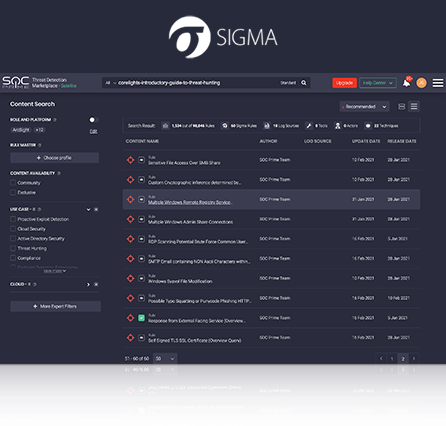
Task: Check Proactive Exploit Detection use case
Action: (13, 219)
